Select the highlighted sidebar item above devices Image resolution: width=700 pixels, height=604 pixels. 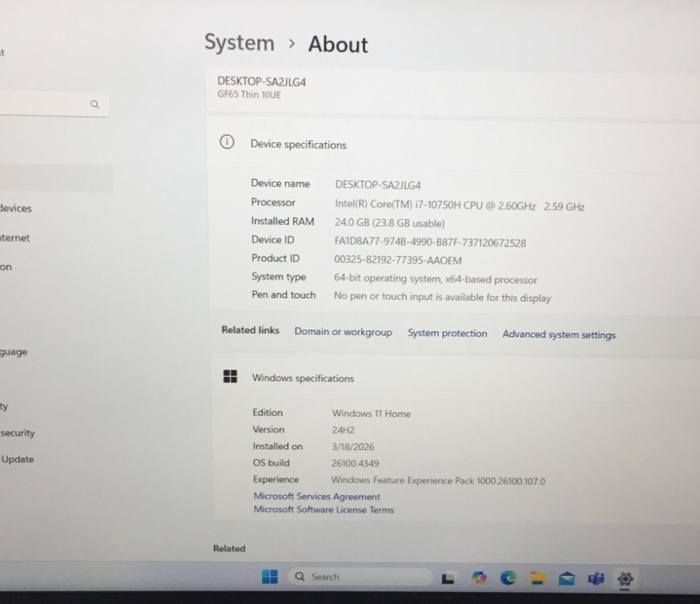pyautogui.click(x=56, y=179)
